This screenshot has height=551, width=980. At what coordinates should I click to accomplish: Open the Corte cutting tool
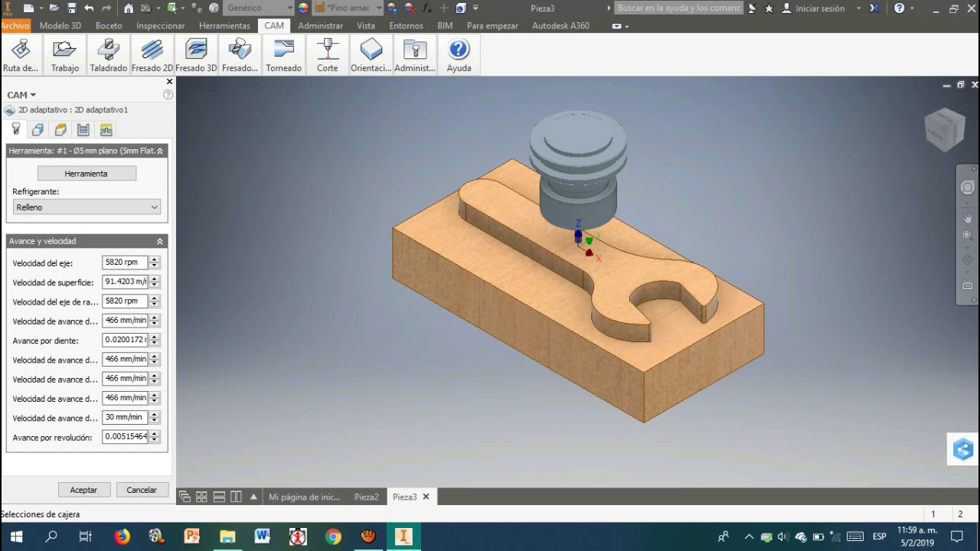(x=328, y=55)
